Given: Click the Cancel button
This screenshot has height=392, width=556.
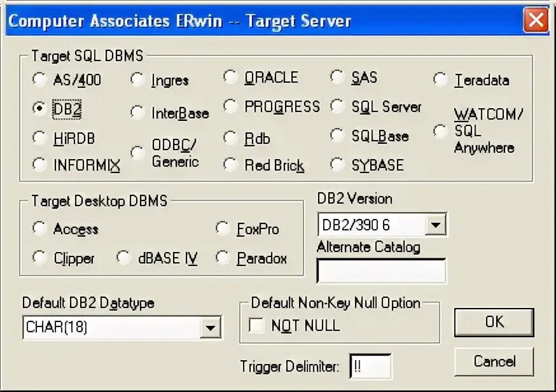Looking at the screenshot, I should coord(494,361).
